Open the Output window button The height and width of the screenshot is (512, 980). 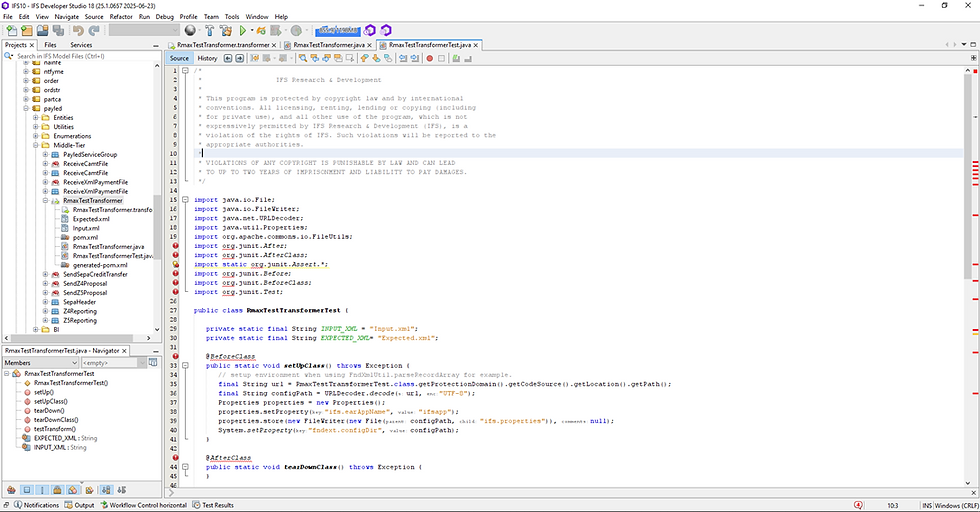tap(79, 505)
